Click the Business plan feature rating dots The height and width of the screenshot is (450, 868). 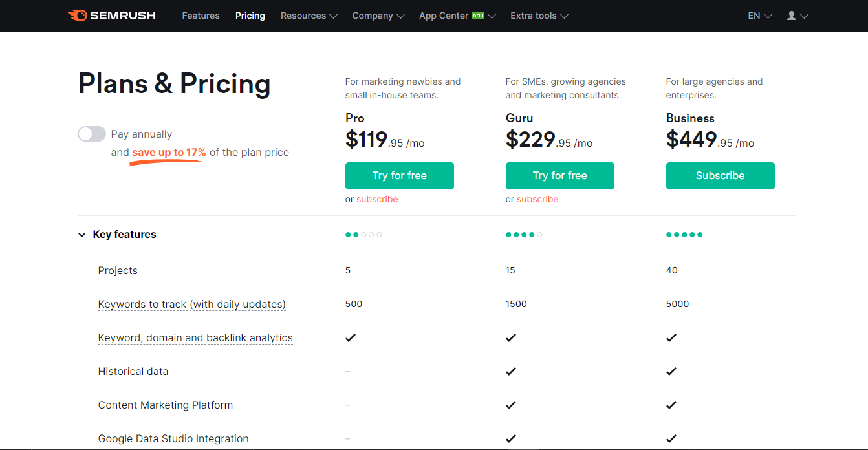coord(684,235)
